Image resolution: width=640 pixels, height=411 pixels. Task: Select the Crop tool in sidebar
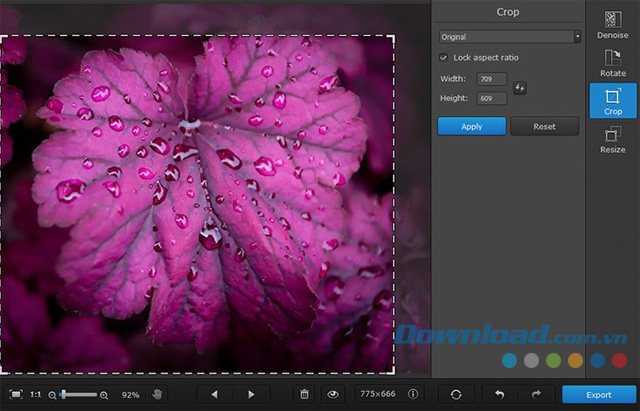point(612,100)
